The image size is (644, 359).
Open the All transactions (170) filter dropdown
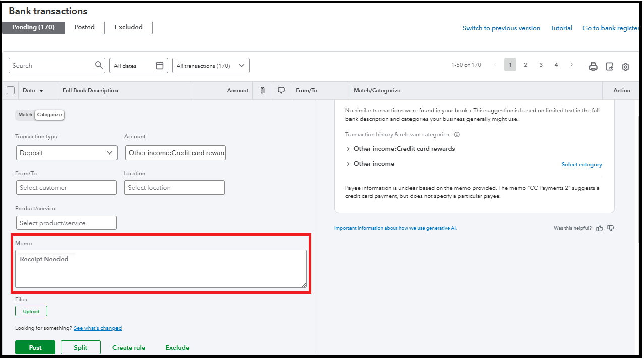pos(211,66)
